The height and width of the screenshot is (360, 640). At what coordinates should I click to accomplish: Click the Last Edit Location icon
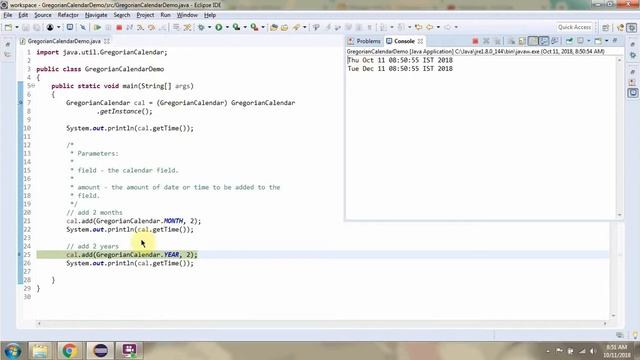tap(418, 27)
